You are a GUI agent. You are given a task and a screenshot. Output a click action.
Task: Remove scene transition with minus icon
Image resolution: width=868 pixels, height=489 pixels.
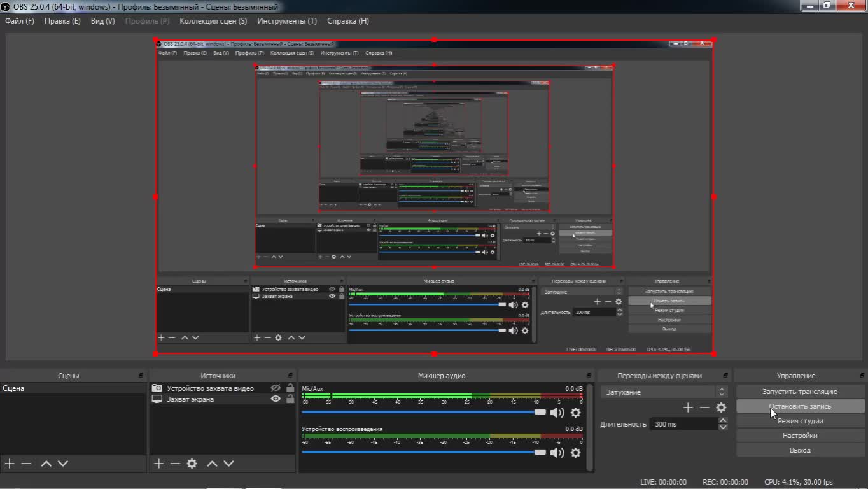pyautogui.click(x=704, y=407)
